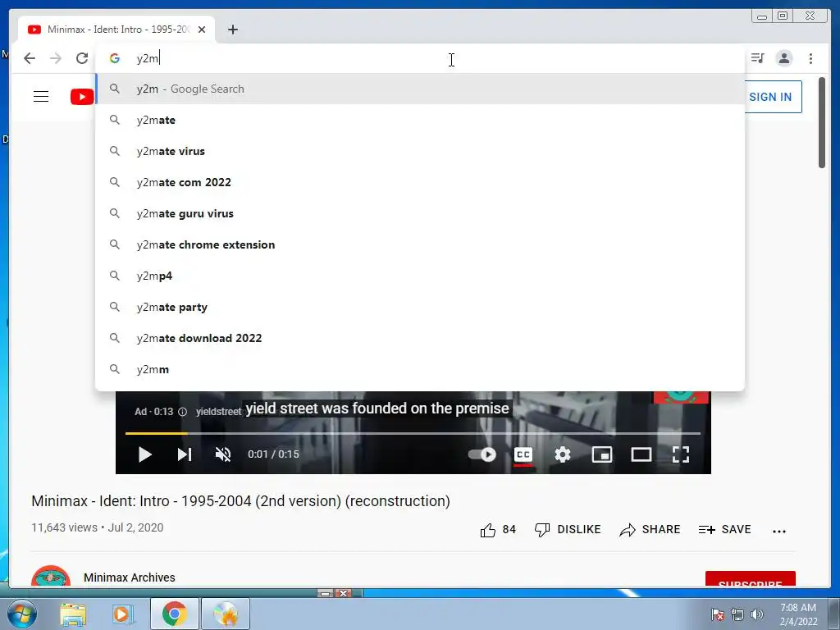Switch to theater mode
The image size is (840, 630).
pos(641,454)
